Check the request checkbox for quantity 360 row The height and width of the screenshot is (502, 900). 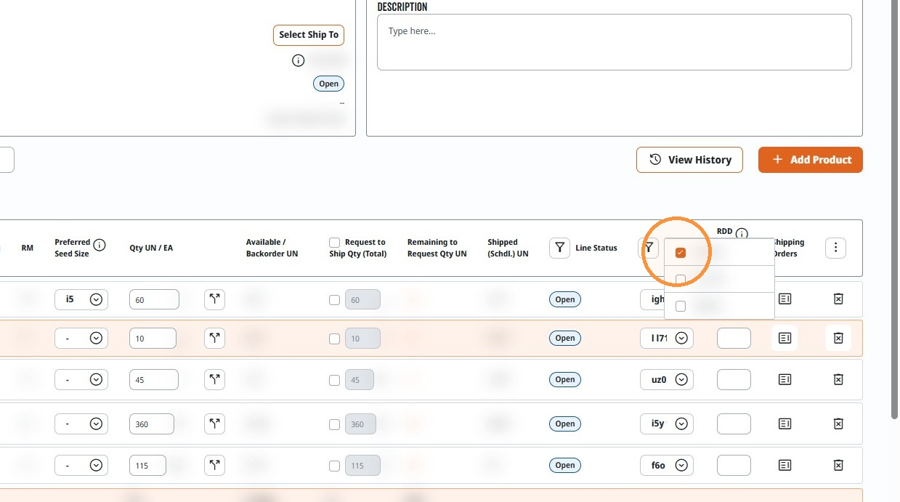[334, 425]
